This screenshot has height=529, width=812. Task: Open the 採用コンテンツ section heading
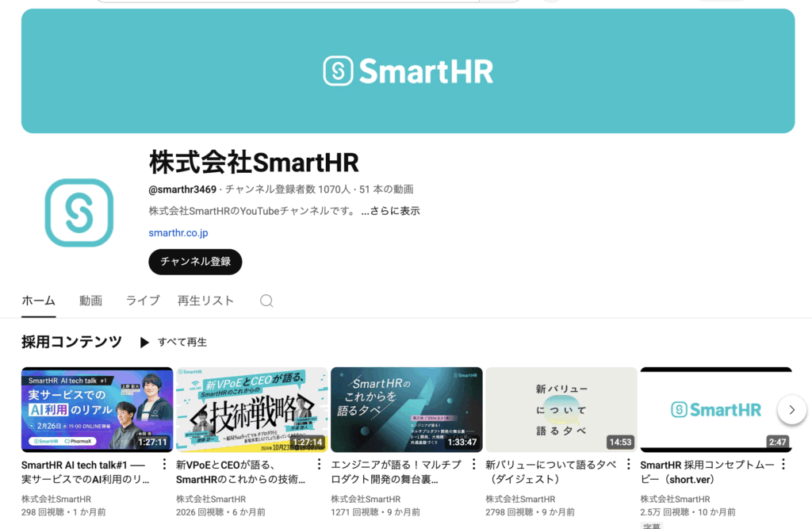71,342
